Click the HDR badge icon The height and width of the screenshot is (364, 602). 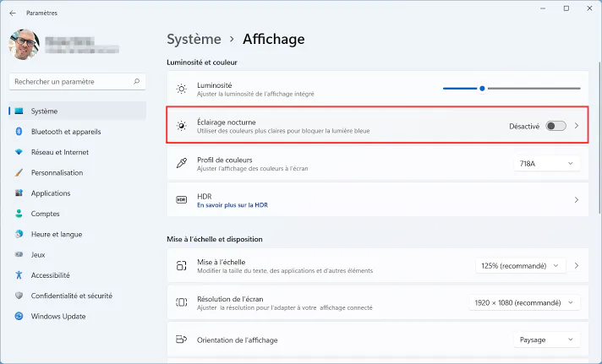point(182,200)
